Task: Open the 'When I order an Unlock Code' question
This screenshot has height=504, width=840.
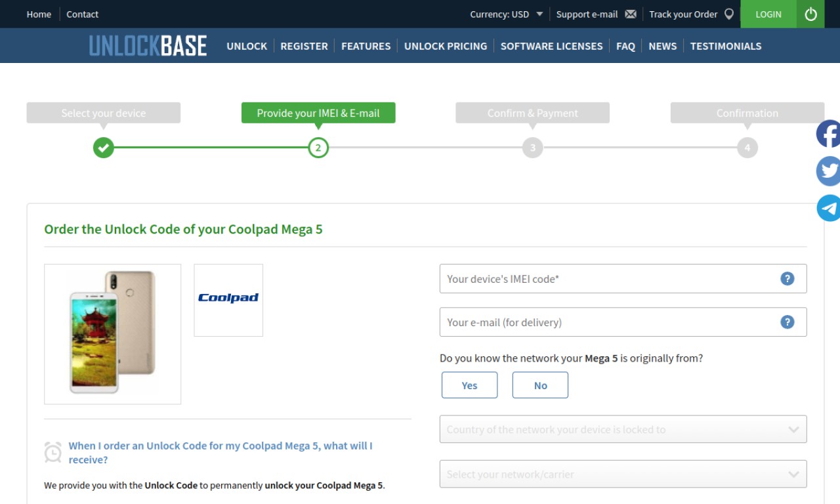Action: [220, 452]
